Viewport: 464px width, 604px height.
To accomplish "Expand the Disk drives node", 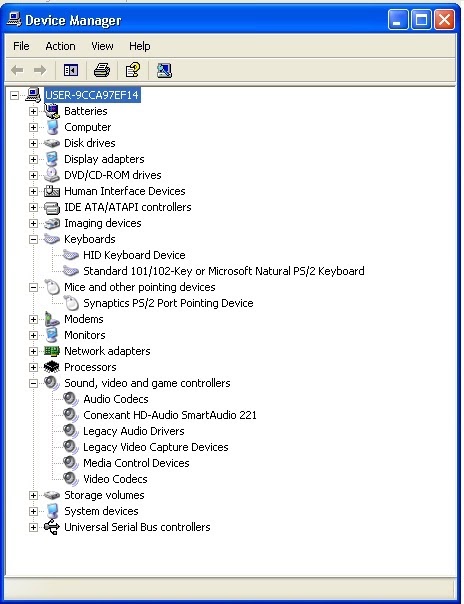I will 34,143.
